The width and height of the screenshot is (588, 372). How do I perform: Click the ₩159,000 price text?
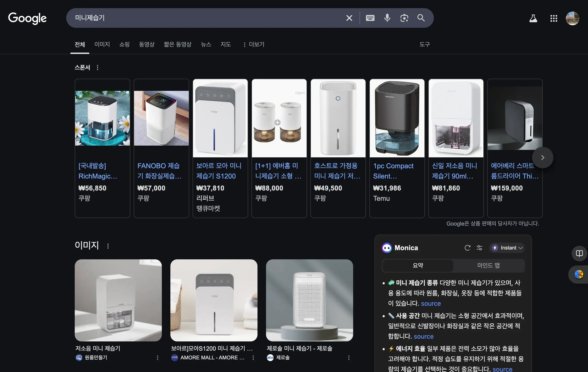[507, 188]
